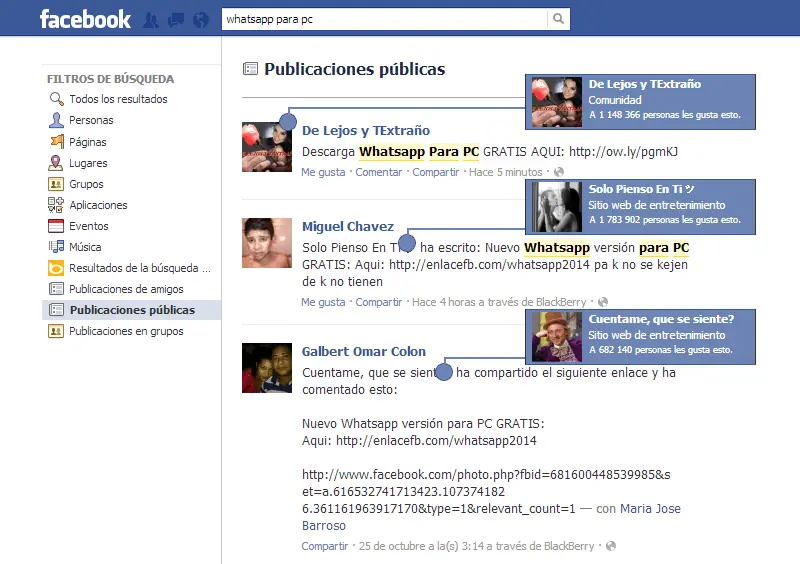
Task: Click 'Hace 5 minutos' timestamp
Action: (506, 173)
